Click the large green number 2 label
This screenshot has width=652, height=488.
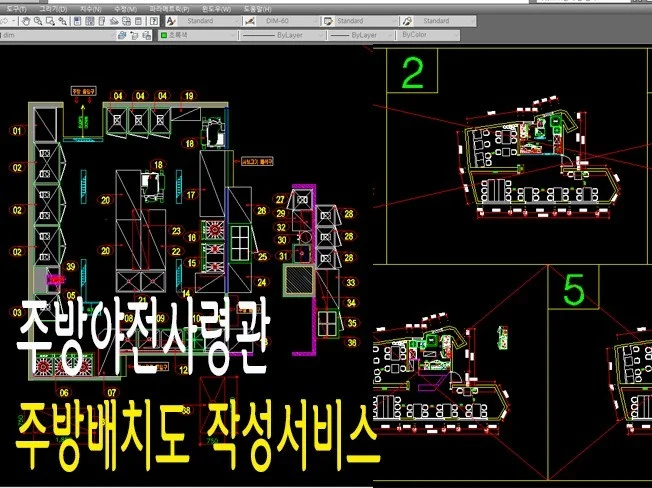coord(412,73)
